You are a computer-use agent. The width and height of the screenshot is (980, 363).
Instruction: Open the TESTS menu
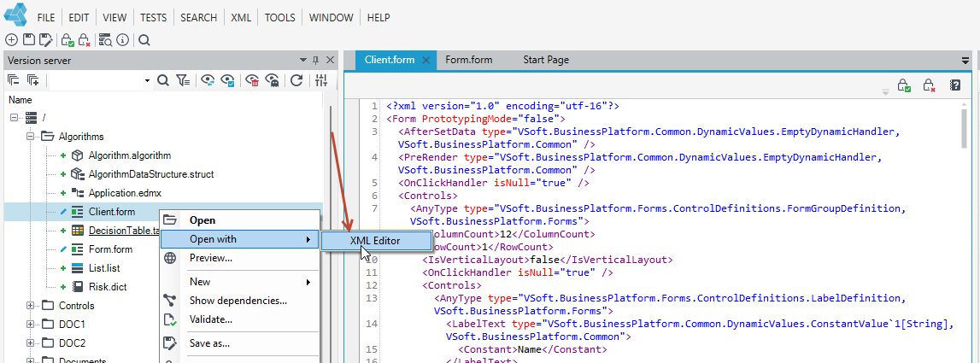pos(153,17)
